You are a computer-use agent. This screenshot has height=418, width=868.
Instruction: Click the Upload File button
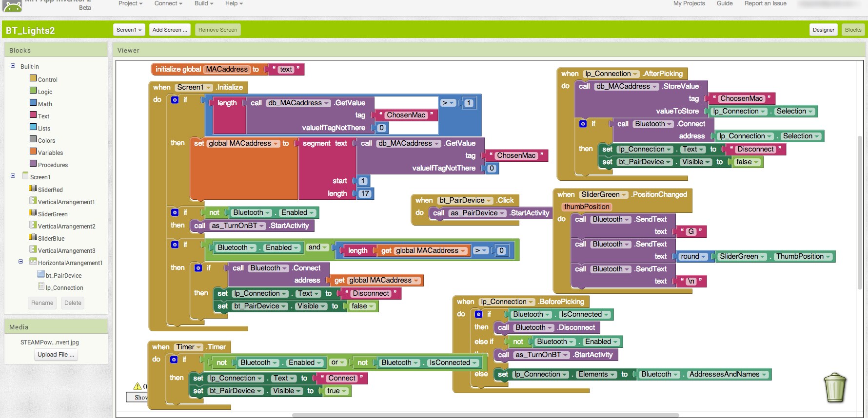tap(56, 355)
